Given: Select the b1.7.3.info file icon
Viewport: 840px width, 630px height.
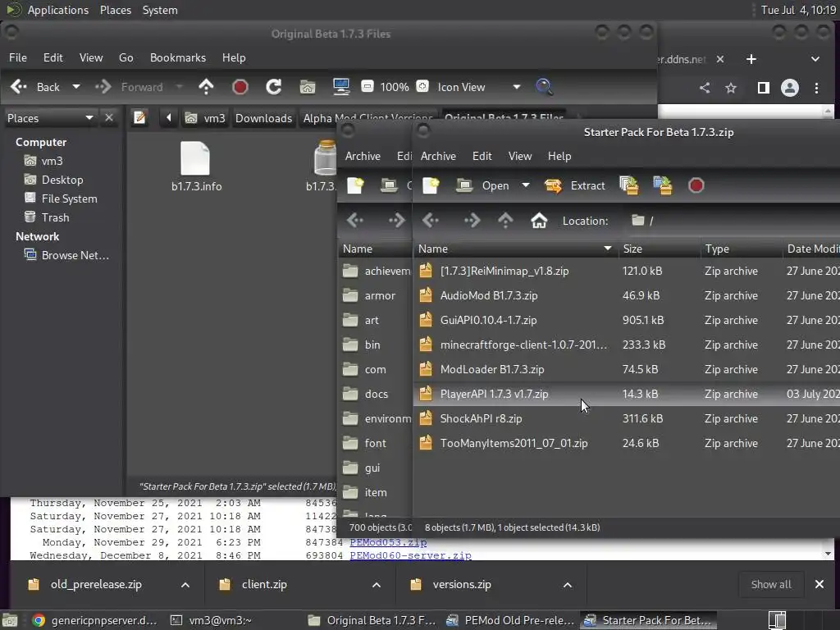Looking at the screenshot, I should pos(196,167).
